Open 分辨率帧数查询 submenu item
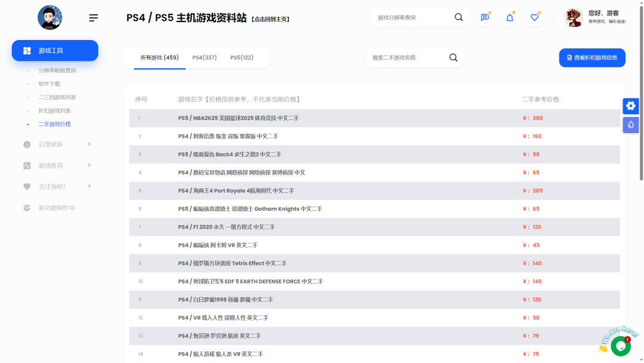Image resolution: width=644 pixels, height=363 pixels. click(57, 70)
